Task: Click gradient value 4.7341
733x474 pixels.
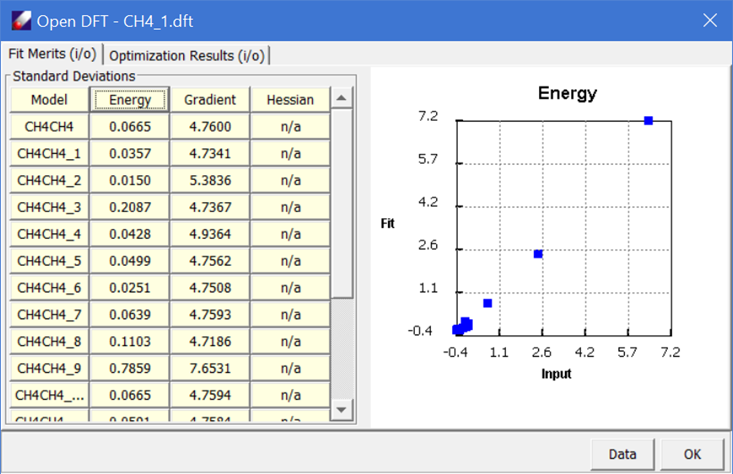Action: [x=210, y=153]
